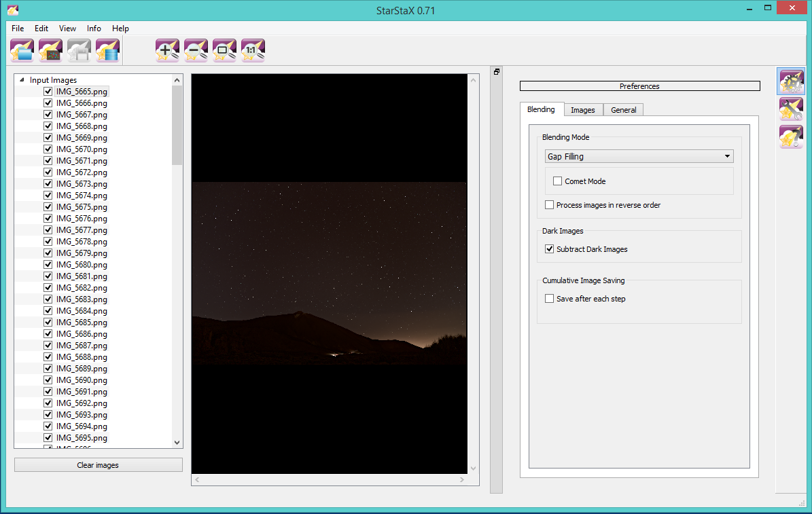Click the panel undock float icon
This screenshot has width=812, height=514.
(x=497, y=72)
